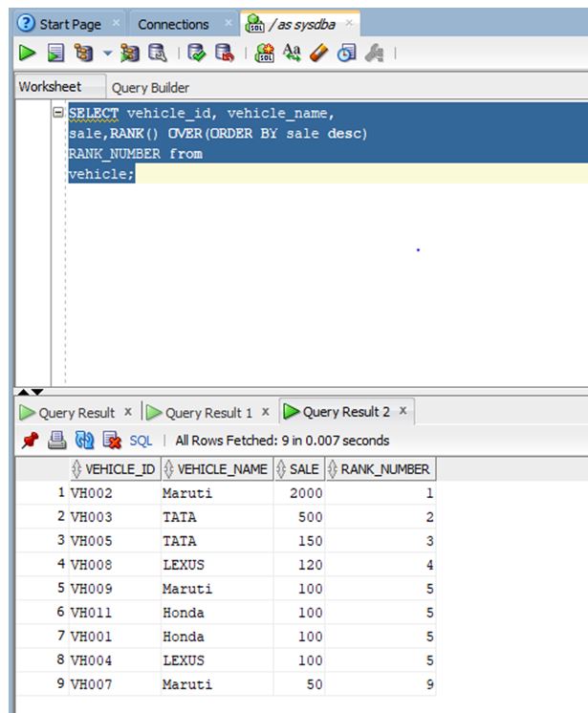
Task: Open the Explain Plan dropdown arrow
Action: pyautogui.click(x=107, y=54)
